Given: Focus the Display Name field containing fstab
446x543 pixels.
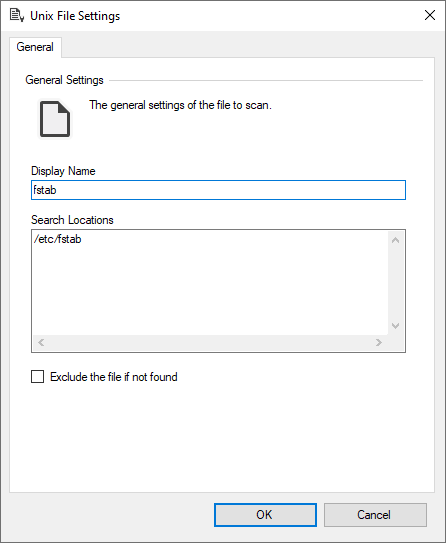Looking at the screenshot, I should pos(218,190).
